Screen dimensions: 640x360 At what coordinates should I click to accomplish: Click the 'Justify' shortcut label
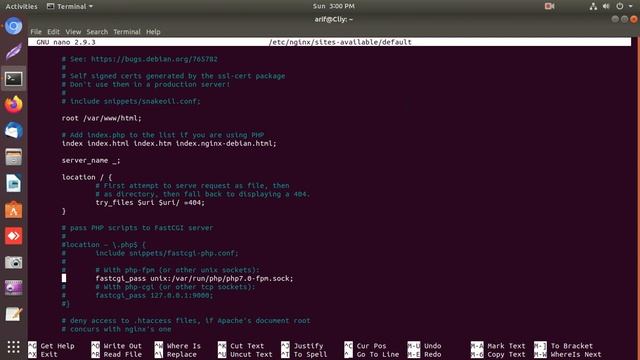click(308, 346)
